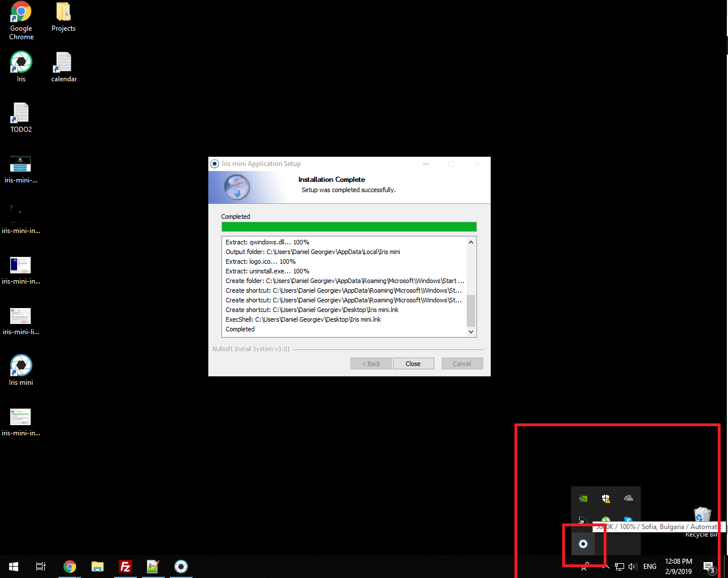Select the Recycle Bin on the desktop
This screenshot has height=578, width=728.
tap(702, 522)
